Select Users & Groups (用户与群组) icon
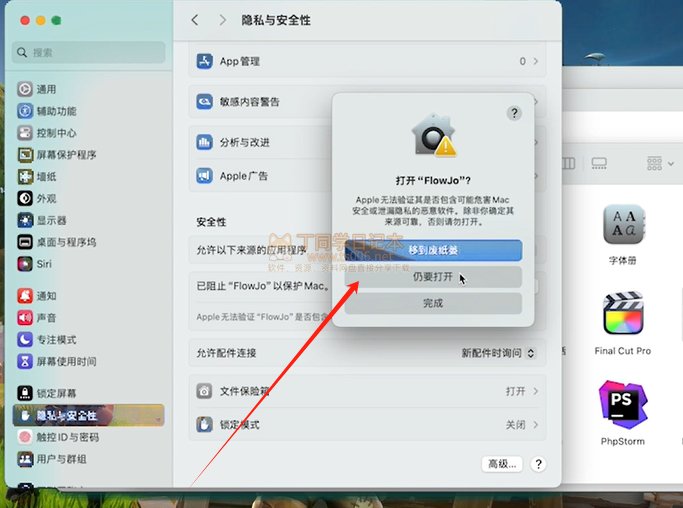The height and width of the screenshot is (508, 683). pyautogui.click(x=25, y=459)
